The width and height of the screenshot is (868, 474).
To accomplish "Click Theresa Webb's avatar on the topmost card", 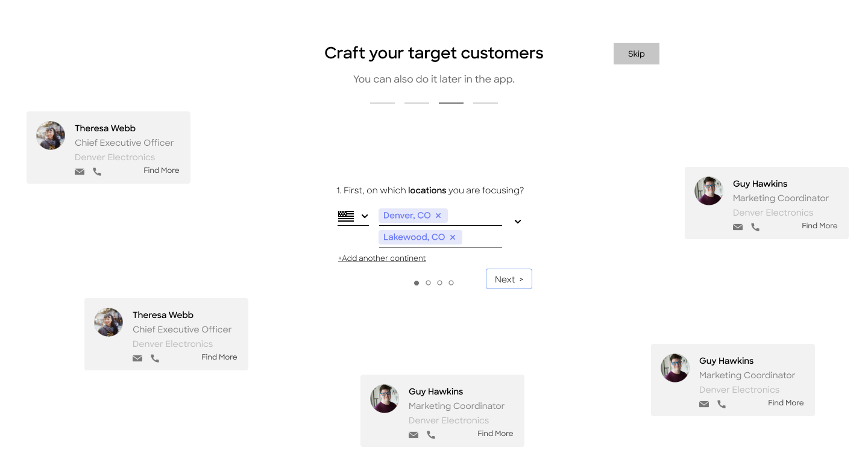I will [x=51, y=136].
